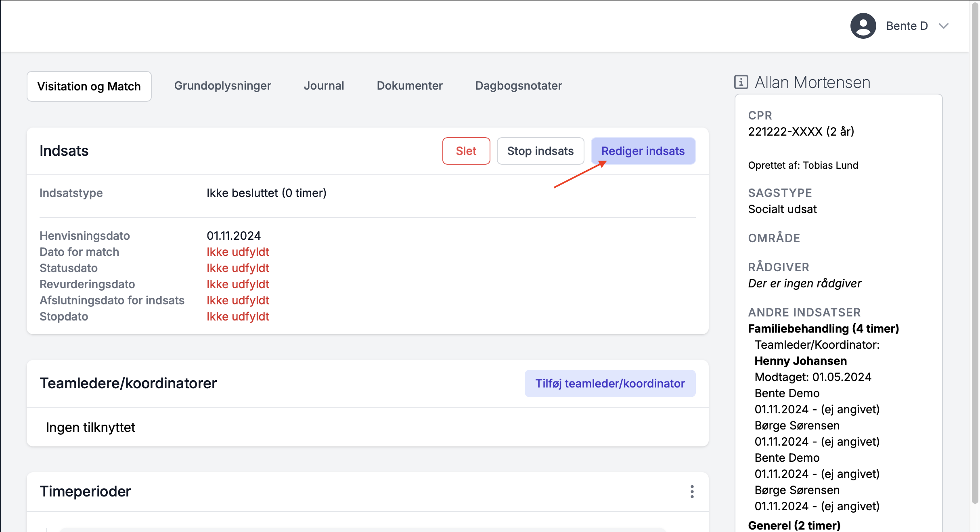
Task: Click 'Oprettet af: Tobias Lund' text
Action: click(803, 165)
